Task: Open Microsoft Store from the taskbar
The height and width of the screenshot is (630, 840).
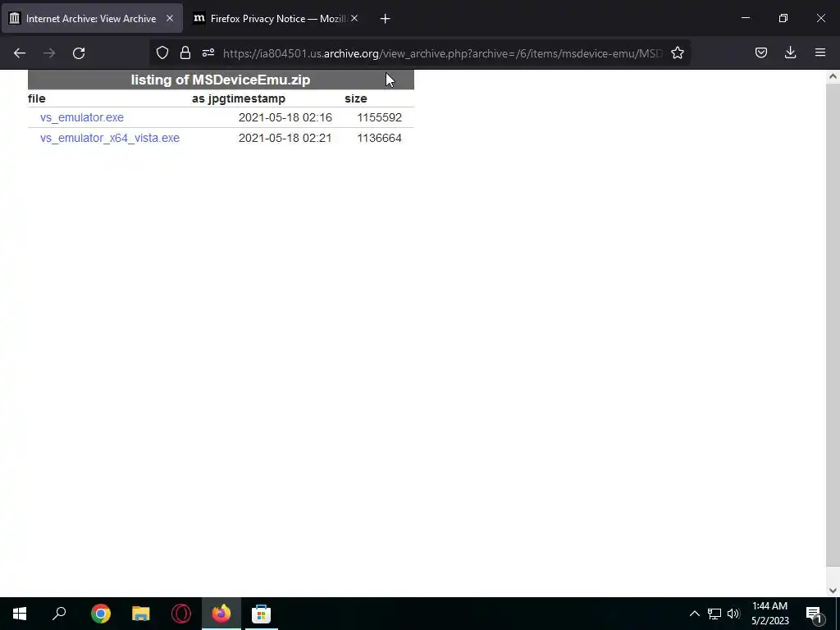Action: (262, 614)
